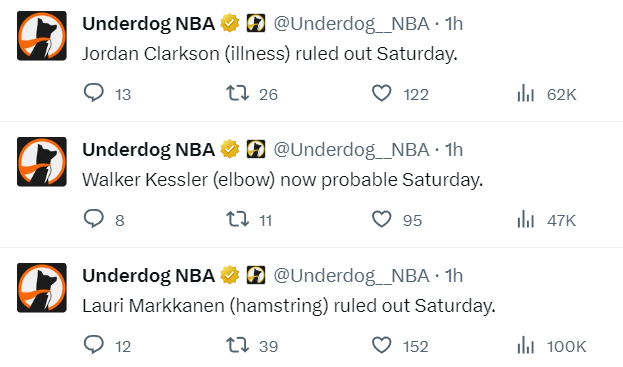This screenshot has width=623, height=367.
Task: View analytics for the Jordan Clarkson tweet
Action: point(526,93)
